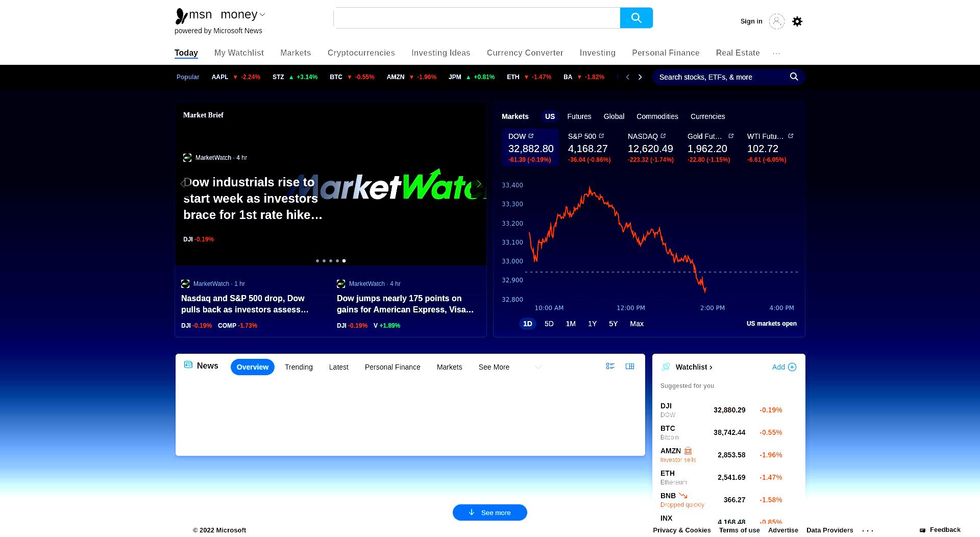Image resolution: width=980 pixels, height=537 pixels.
Task: Expand the money section dropdown
Action: 262,15
